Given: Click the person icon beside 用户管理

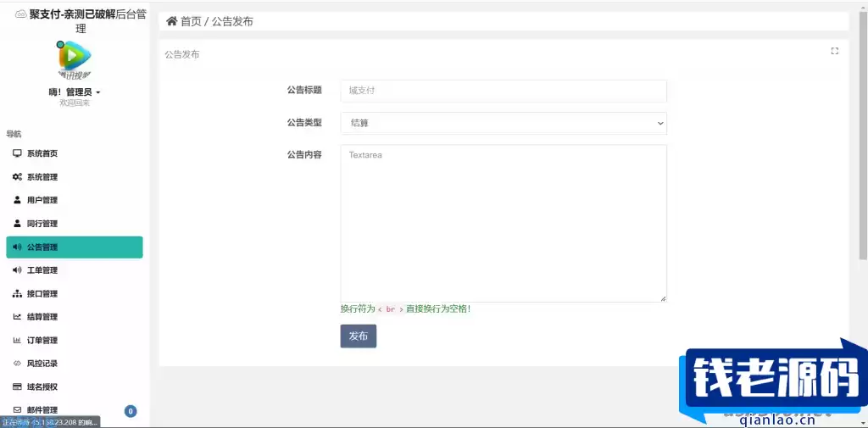Looking at the screenshot, I should [17, 200].
